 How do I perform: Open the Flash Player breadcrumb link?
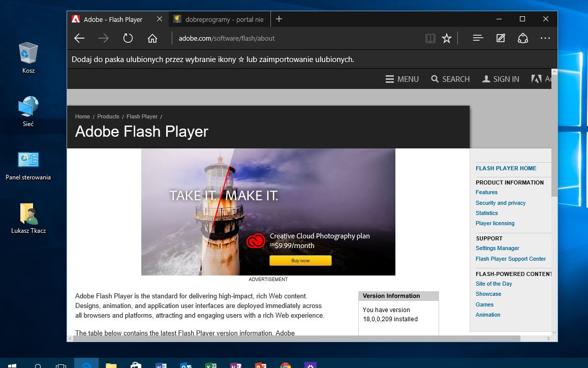click(142, 117)
